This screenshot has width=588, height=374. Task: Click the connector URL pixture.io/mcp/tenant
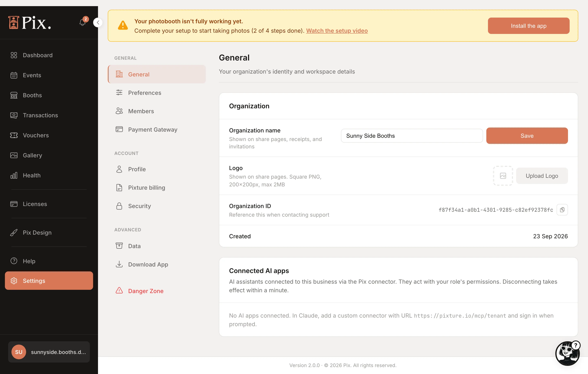click(x=460, y=316)
